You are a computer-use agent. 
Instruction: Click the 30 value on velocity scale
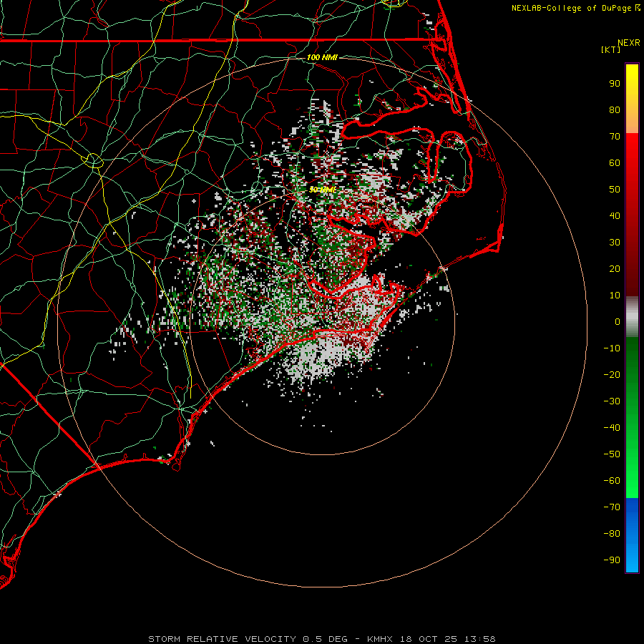click(x=615, y=243)
